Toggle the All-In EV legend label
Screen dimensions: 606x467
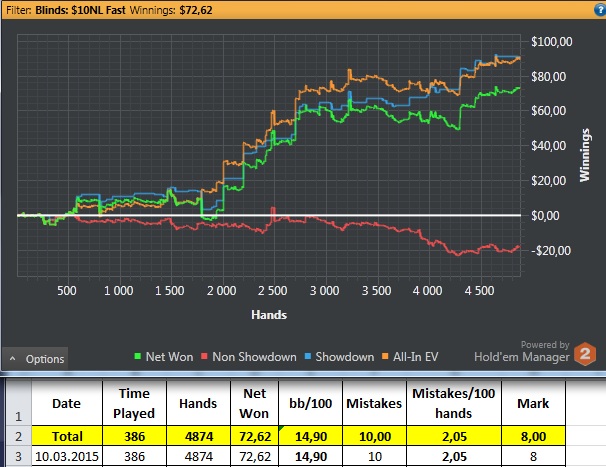tap(415, 356)
